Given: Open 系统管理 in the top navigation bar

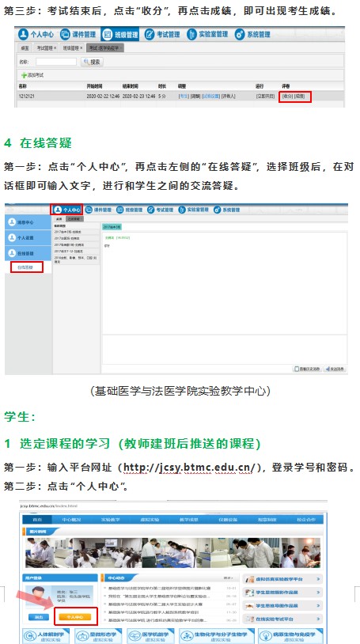Looking at the screenshot, I should pos(252,35).
